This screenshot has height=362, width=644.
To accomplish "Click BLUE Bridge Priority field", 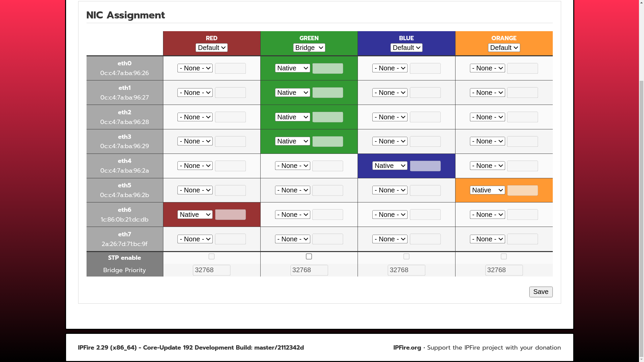I will 407,270.
